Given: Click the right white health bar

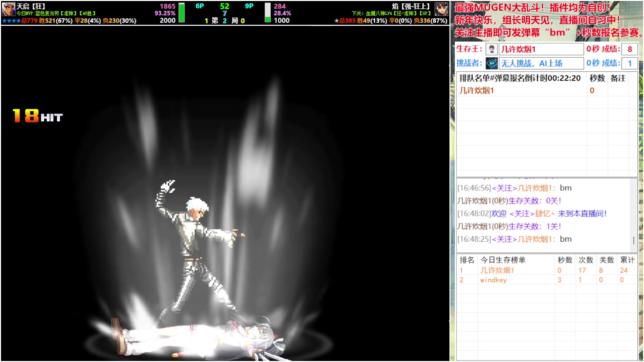Looking at the screenshot, I should (268, 12).
